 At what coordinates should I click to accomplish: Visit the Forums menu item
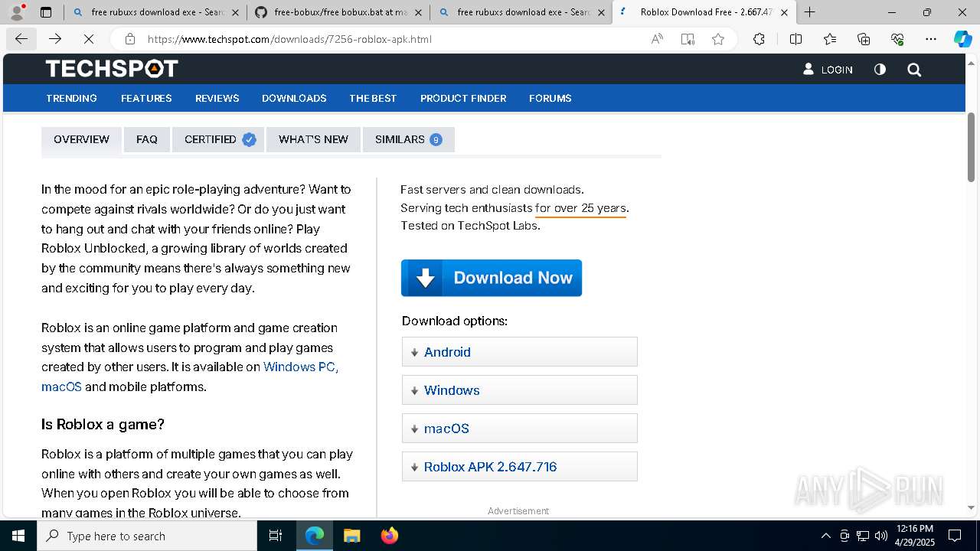[x=550, y=98]
